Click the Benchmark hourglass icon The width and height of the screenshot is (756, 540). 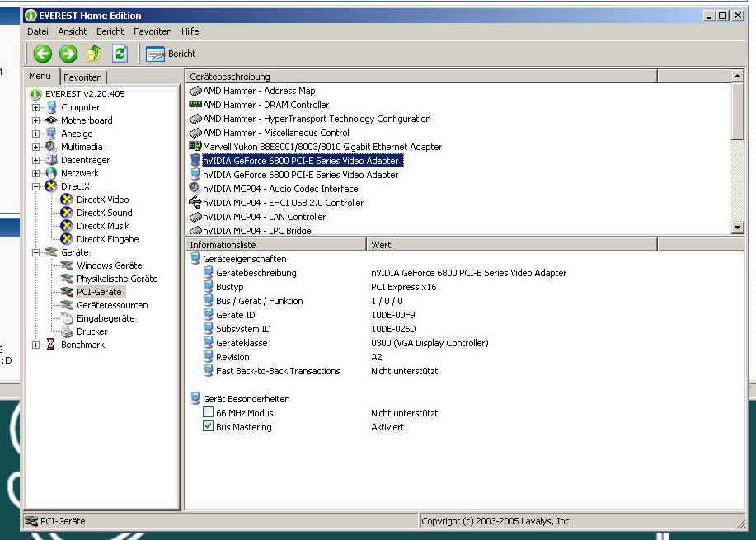(50, 345)
